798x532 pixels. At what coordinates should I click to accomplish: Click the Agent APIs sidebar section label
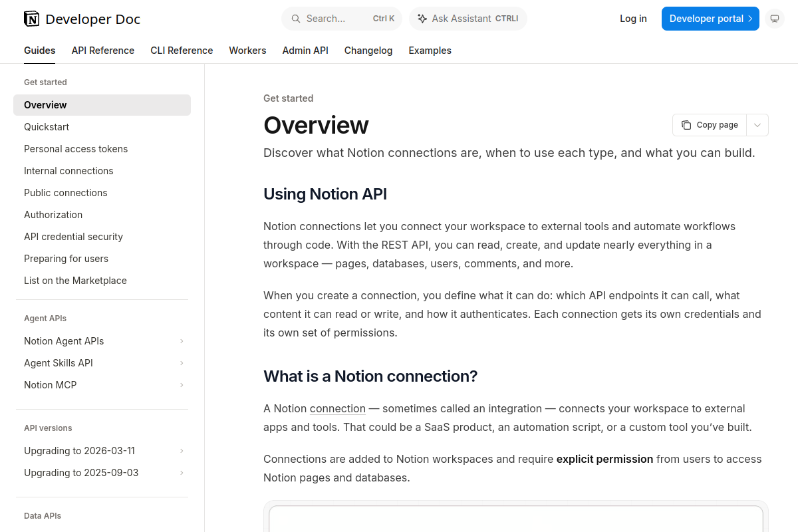(x=45, y=319)
